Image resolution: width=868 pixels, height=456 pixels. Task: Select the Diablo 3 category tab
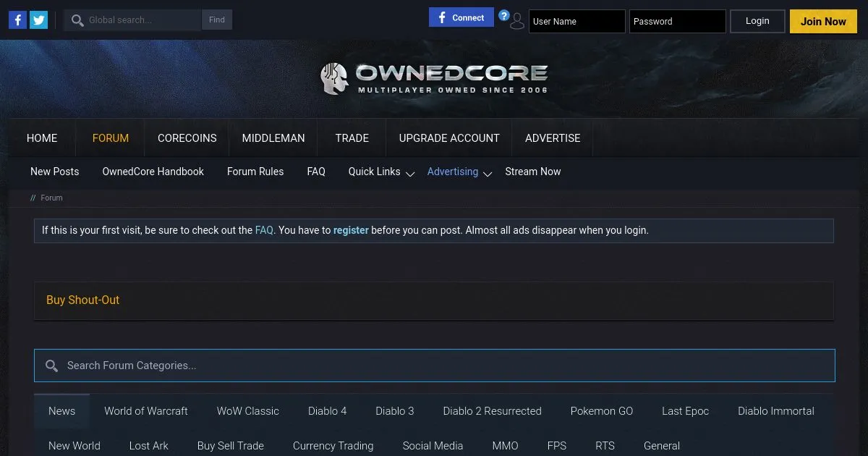[x=395, y=411]
